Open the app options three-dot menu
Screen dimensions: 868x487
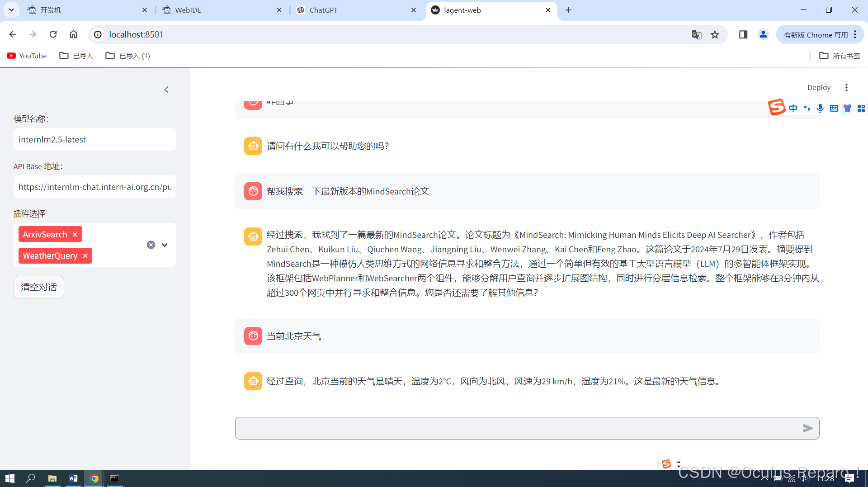coord(846,87)
